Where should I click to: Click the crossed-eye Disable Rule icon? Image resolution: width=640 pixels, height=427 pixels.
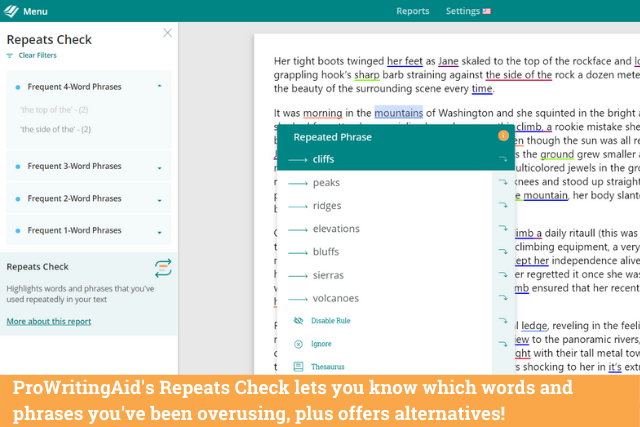point(298,321)
